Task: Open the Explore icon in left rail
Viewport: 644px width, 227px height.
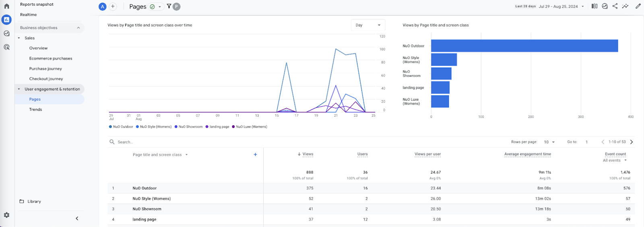Action: (6, 33)
